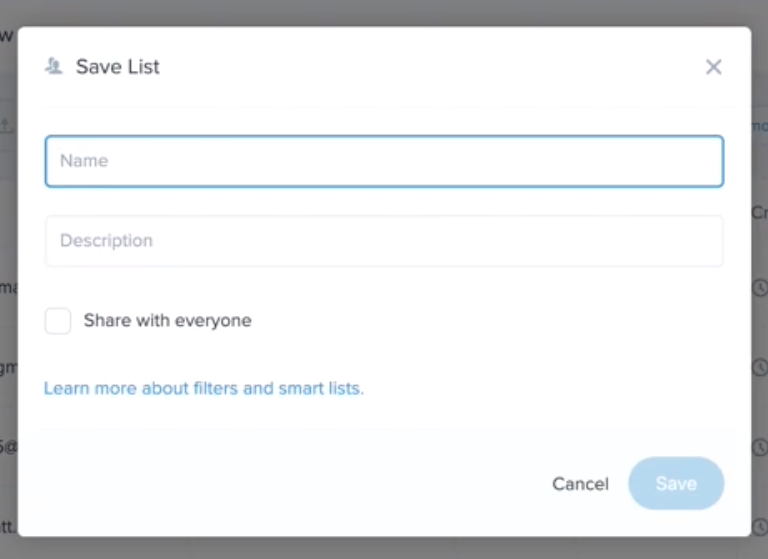
Task: Click the third clock icon at right edge
Action: click(x=759, y=446)
